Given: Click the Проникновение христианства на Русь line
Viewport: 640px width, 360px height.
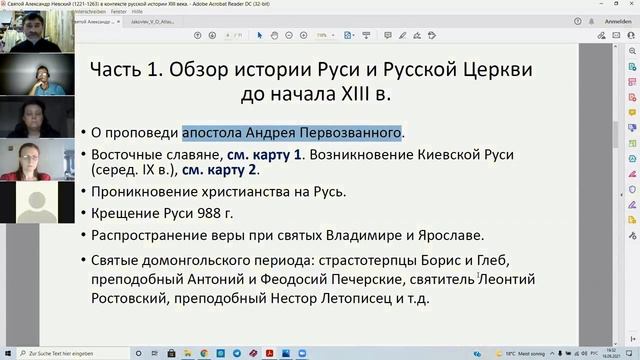Looking at the screenshot, I should 218,192.
